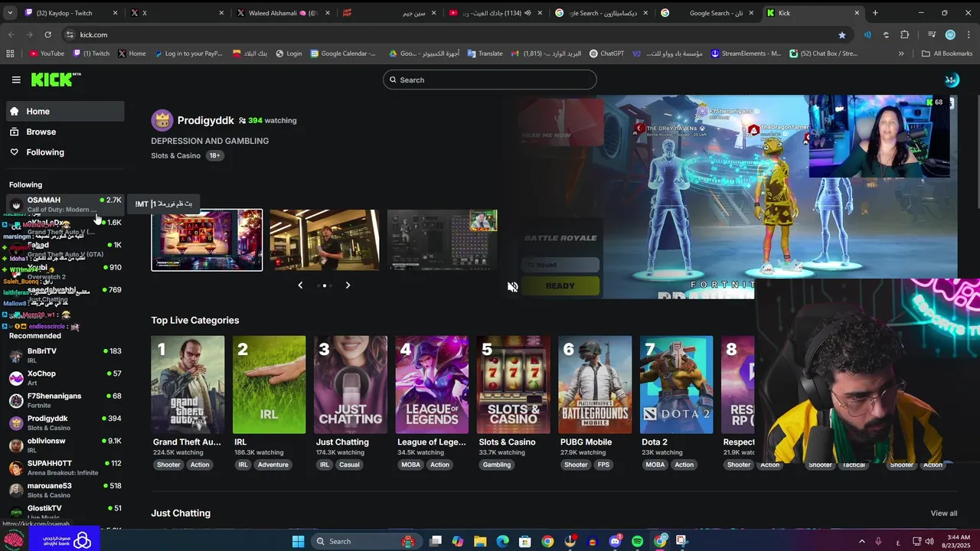The image size is (980, 551).
Task: Open YouTube bookmark
Action: coord(47,54)
